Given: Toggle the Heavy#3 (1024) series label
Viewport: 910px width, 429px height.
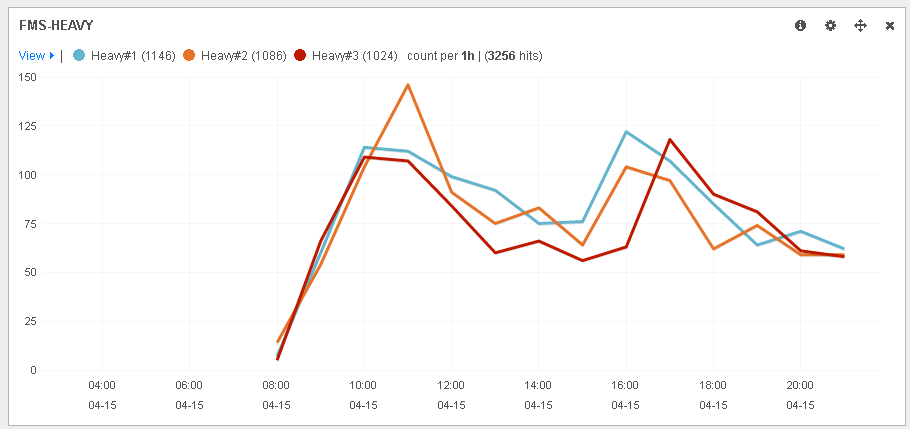Looking at the screenshot, I should [354, 56].
